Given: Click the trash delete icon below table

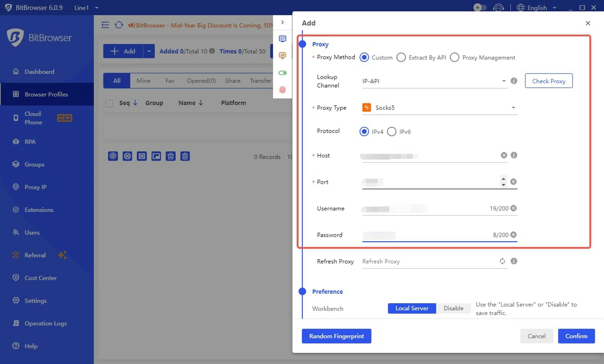Looking at the screenshot, I should pos(185,156).
